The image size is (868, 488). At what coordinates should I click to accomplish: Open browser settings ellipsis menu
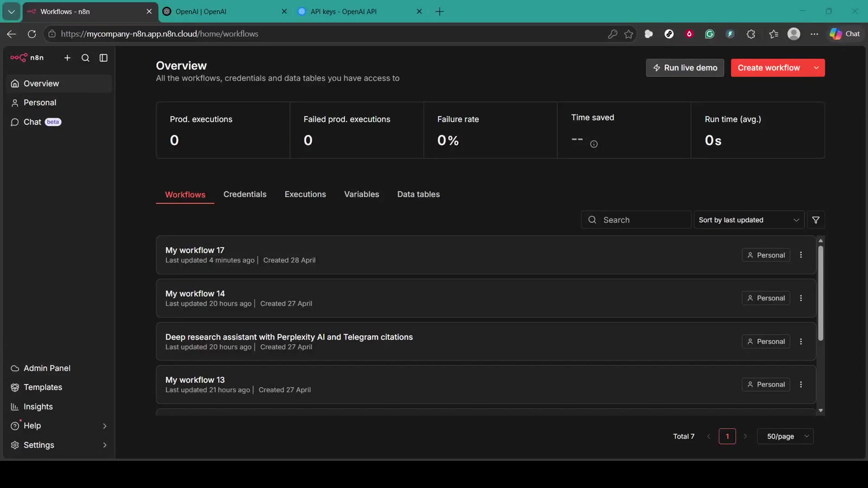pos(814,34)
